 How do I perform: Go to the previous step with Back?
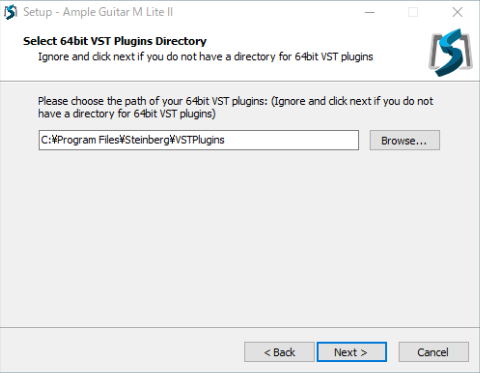pyautogui.click(x=279, y=352)
